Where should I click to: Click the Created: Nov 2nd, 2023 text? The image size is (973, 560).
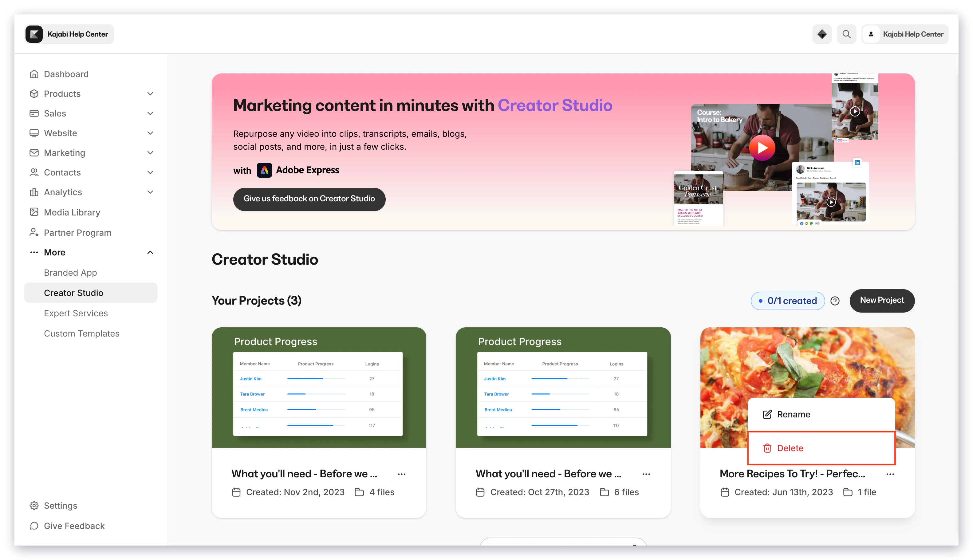pyautogui.click(x=295, y=492)
